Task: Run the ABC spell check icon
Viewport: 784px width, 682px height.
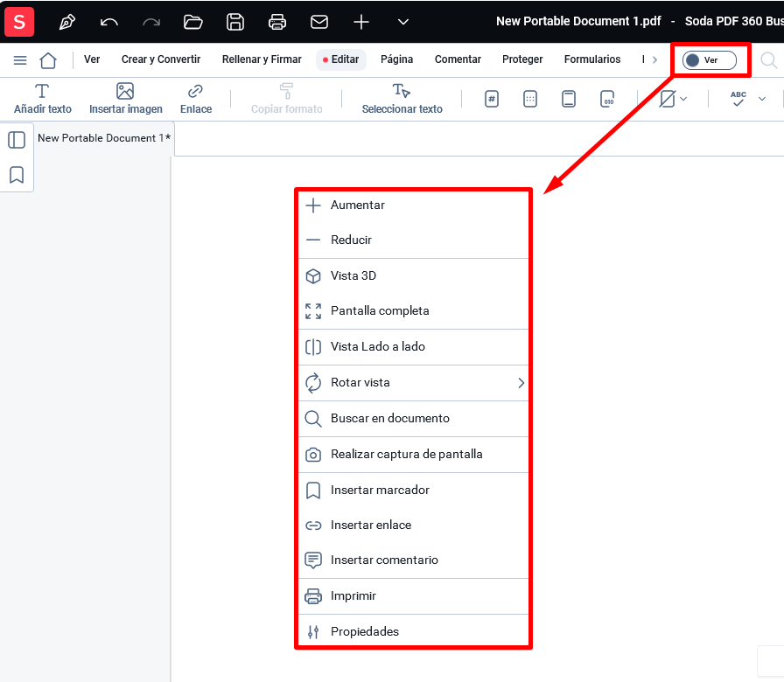Action: 738,99
